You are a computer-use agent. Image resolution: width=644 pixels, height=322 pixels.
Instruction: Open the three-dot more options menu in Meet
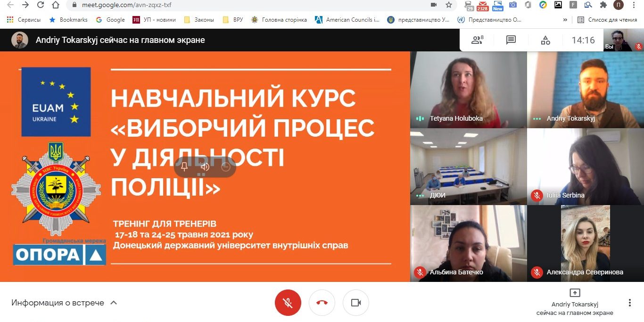(x=630, y=303)
